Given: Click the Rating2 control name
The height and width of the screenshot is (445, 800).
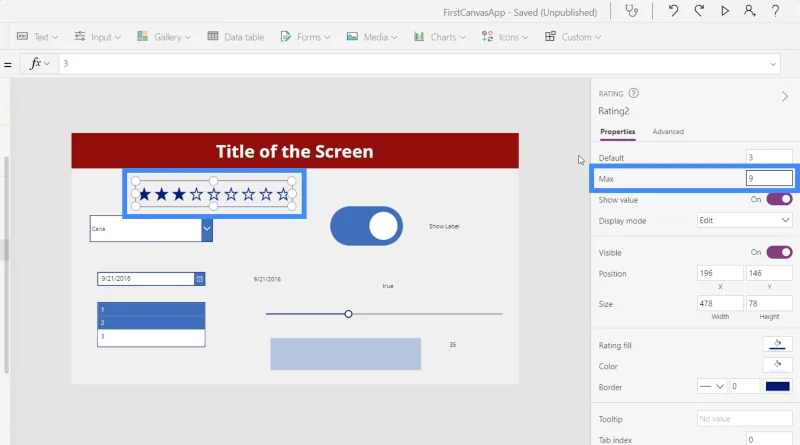Looking at the screenshot, I should [x=613, y=111].
